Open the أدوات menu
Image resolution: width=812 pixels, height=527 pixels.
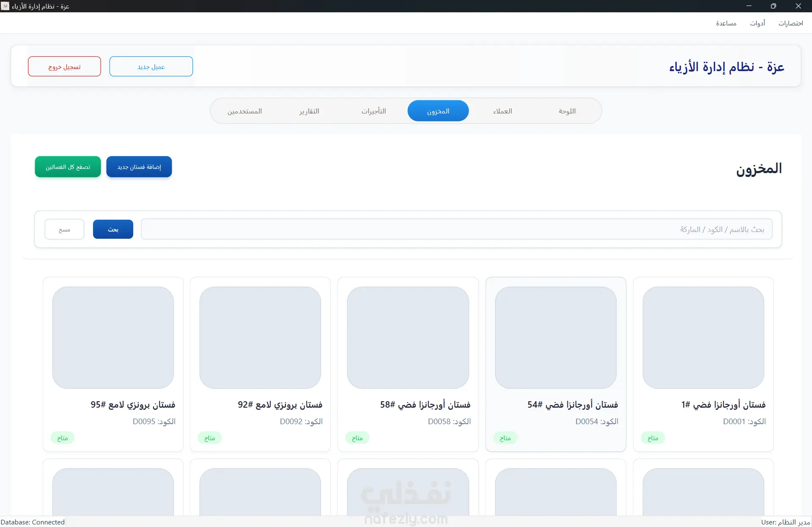pos(757,23)
